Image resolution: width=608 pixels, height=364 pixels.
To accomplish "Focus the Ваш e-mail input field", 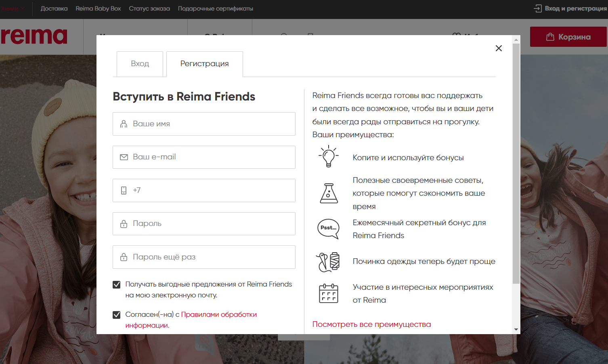I will pos(204,157).
